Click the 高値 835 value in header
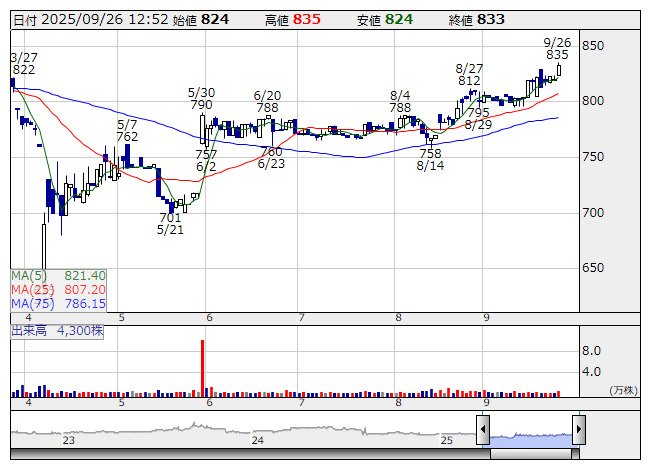 pos(307,20)
